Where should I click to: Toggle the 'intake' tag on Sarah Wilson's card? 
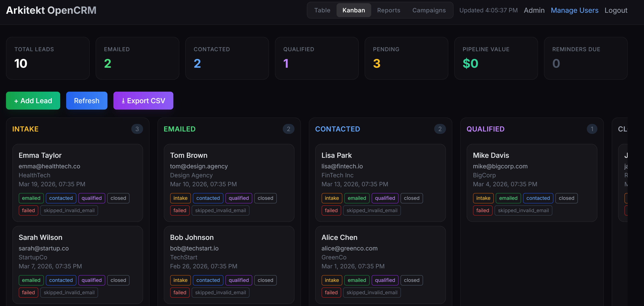click(31, 280)
